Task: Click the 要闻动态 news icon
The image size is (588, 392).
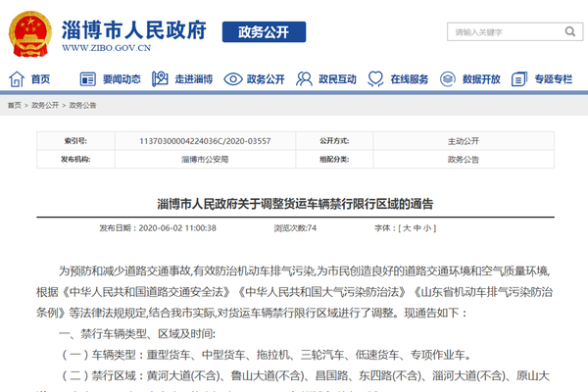Action: tap(87, 79)
